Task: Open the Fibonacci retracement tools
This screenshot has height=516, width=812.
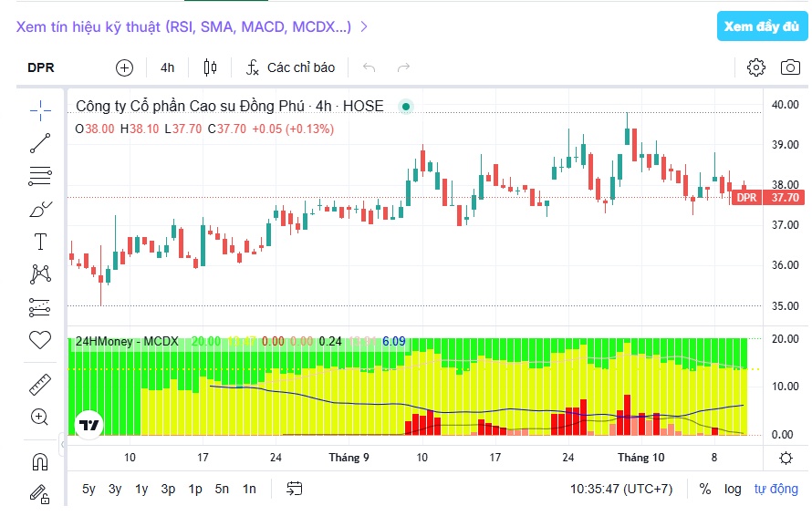Action: pyautogui.click(x=40, y=176)
